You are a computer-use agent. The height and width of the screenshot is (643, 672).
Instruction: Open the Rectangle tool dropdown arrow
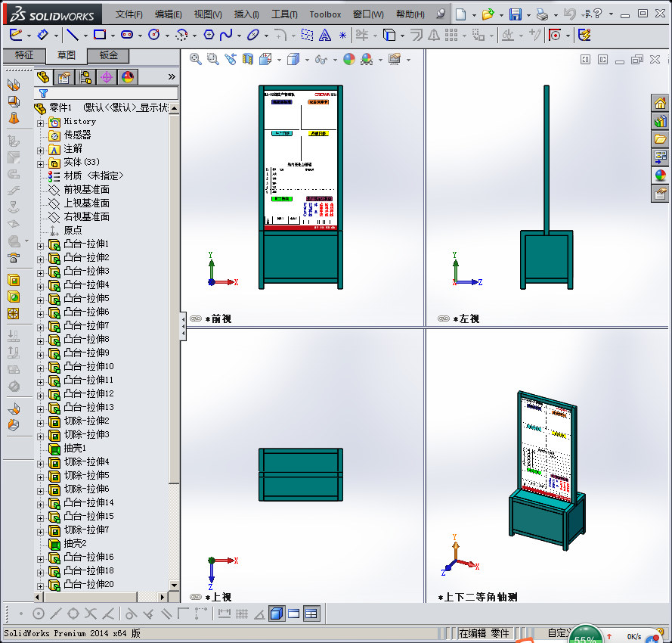tap(113, 36)
